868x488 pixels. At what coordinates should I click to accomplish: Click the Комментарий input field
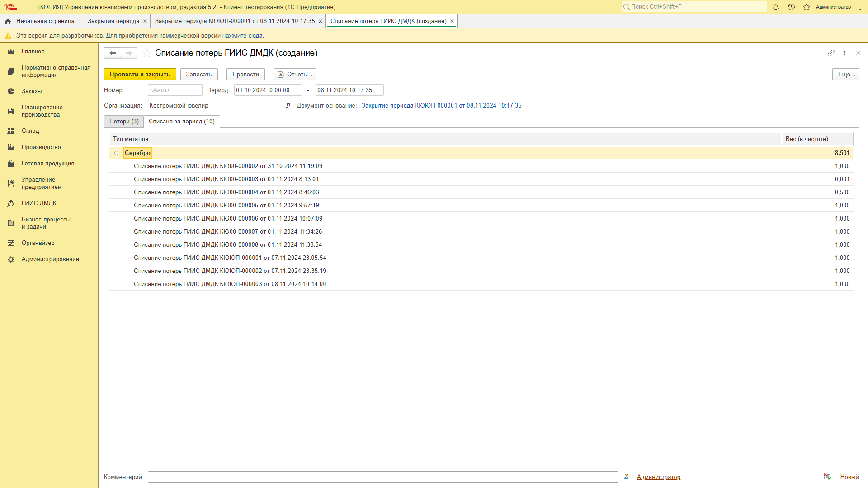383,477
